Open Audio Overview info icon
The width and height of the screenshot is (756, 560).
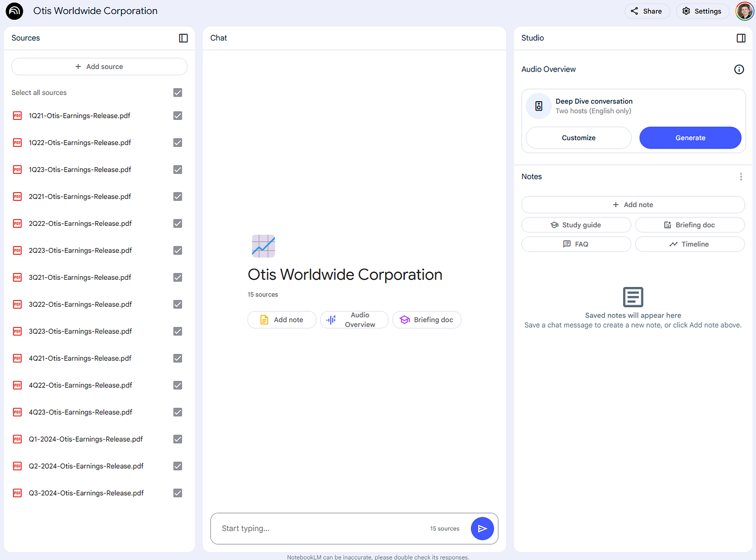pos(739,70)
